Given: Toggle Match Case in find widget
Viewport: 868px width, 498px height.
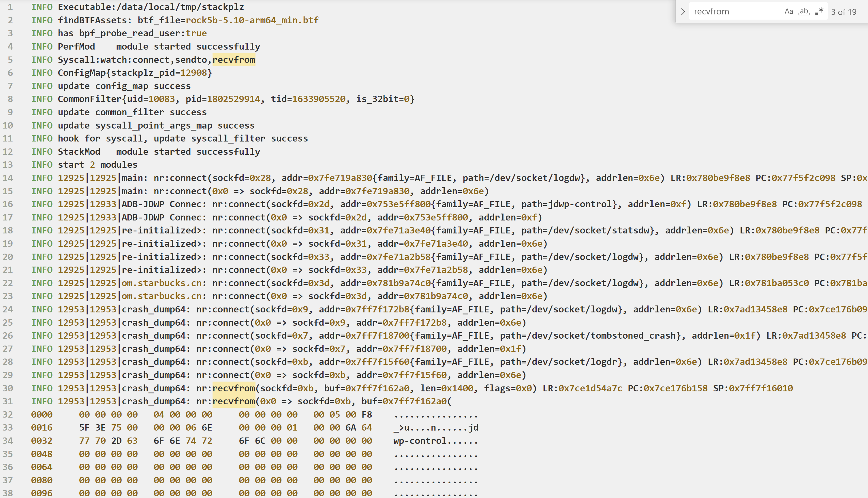Looking at the screenshot, I should coord(789,12).
